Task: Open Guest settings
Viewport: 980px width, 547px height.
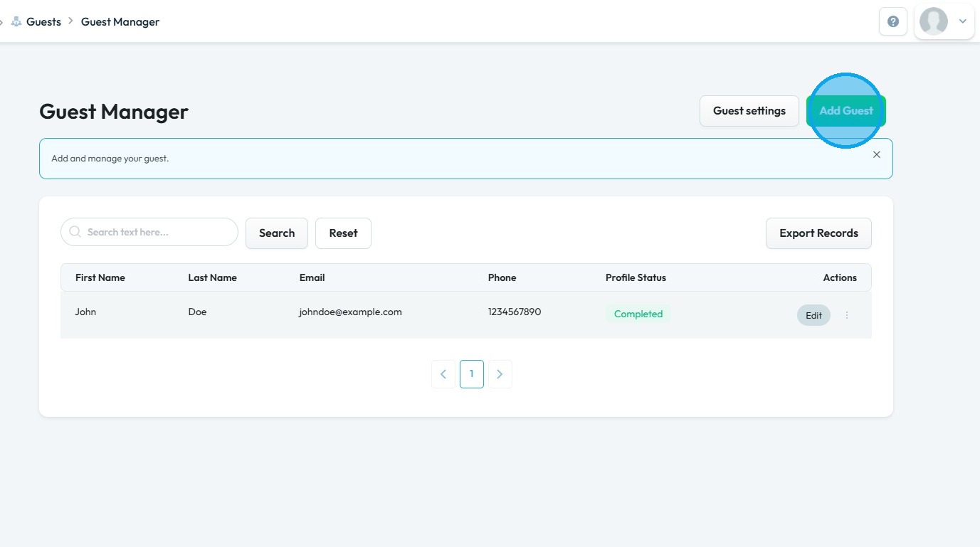Action: [x=749, y=111]
